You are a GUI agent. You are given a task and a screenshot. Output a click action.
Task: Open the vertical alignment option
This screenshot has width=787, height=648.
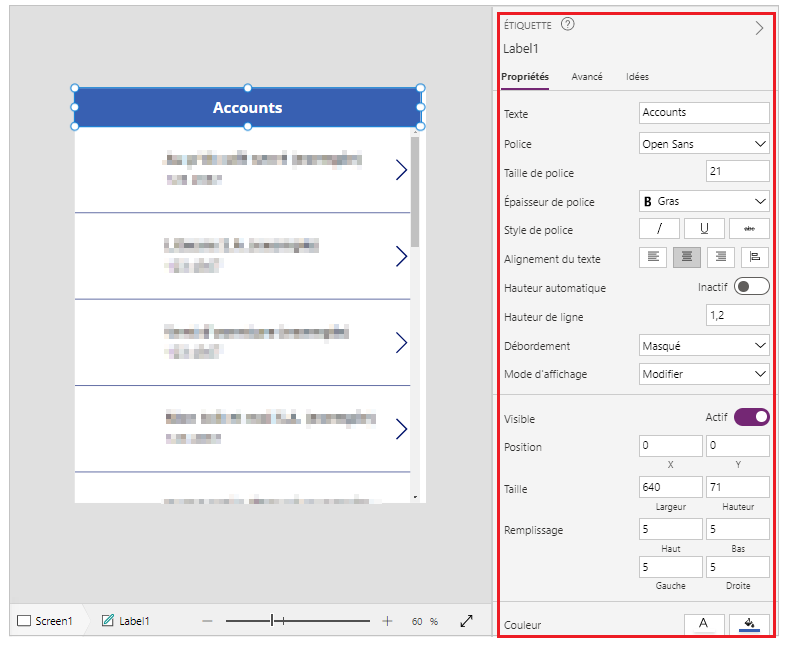pos(754,257)
